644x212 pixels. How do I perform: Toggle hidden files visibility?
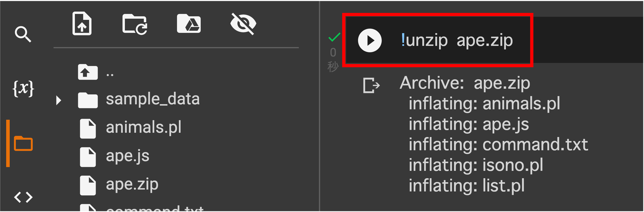point(243,24)
